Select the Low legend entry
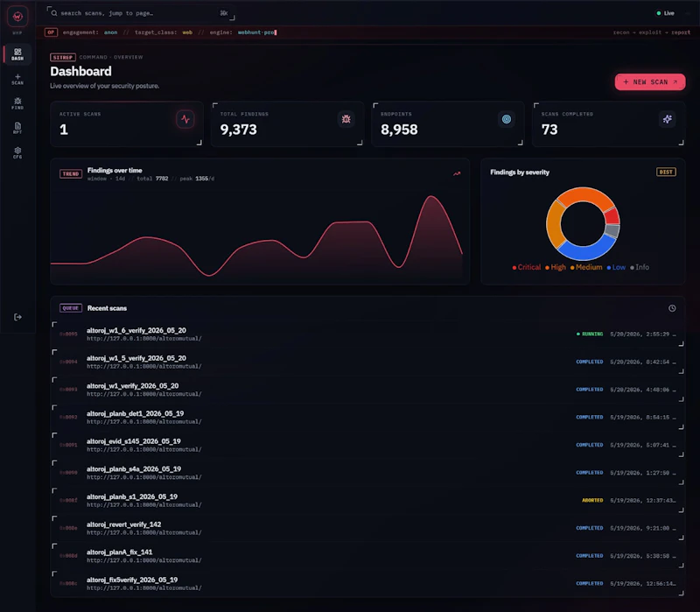 coord(616,267)
